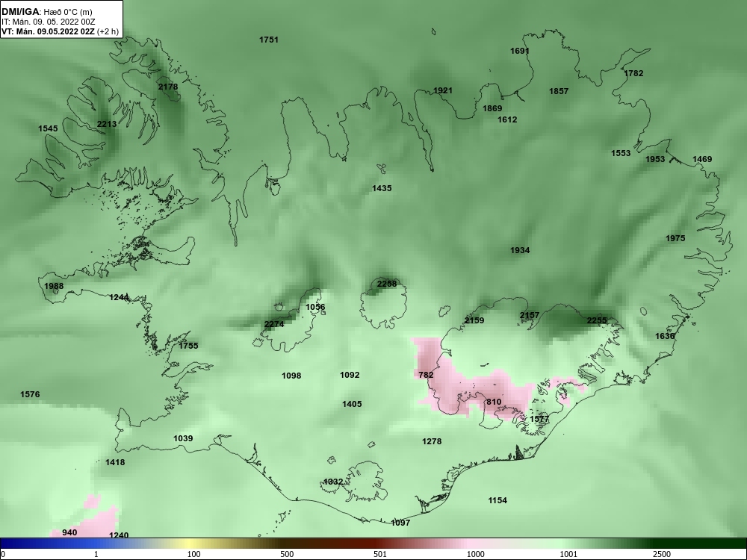Click the legend label 501
The width and height of the screenshot is (747, 560).
pyautogui.click(x=380, y=554)
